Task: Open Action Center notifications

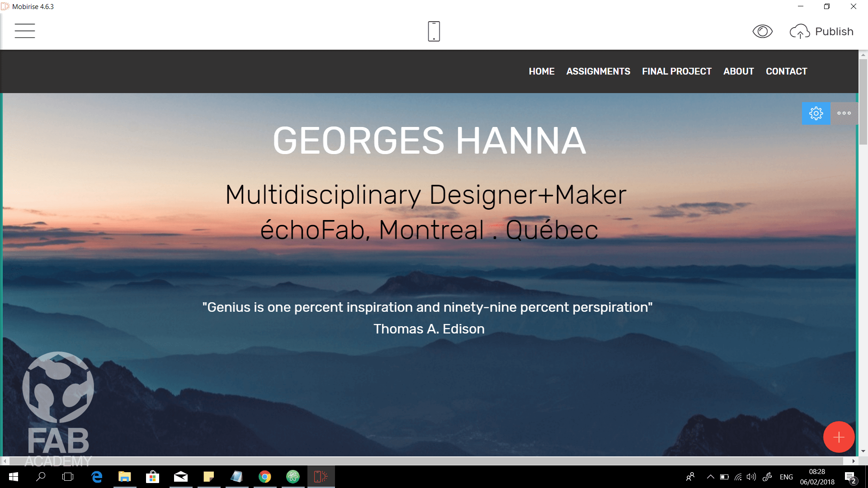Action: (x=850, y=477)
